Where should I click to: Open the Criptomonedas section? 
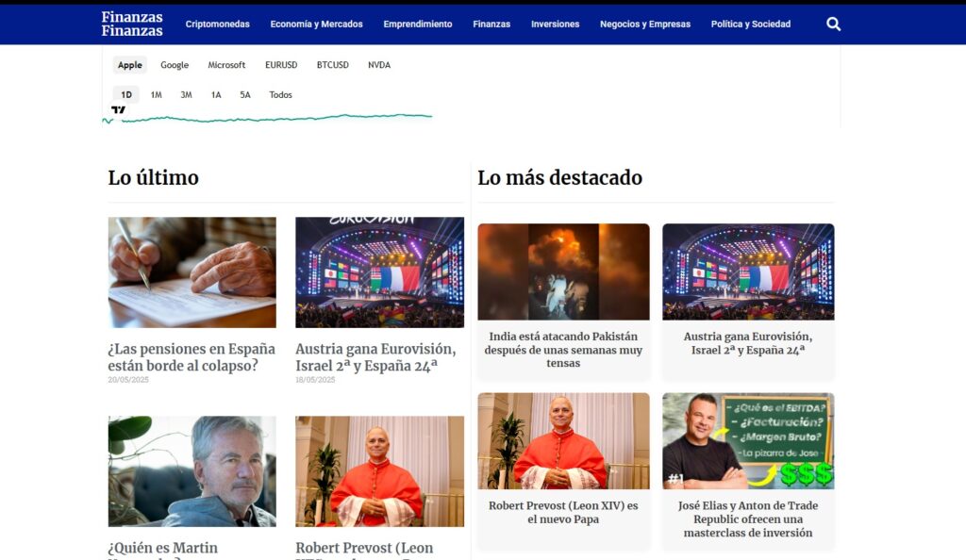(x=218, y=24)
